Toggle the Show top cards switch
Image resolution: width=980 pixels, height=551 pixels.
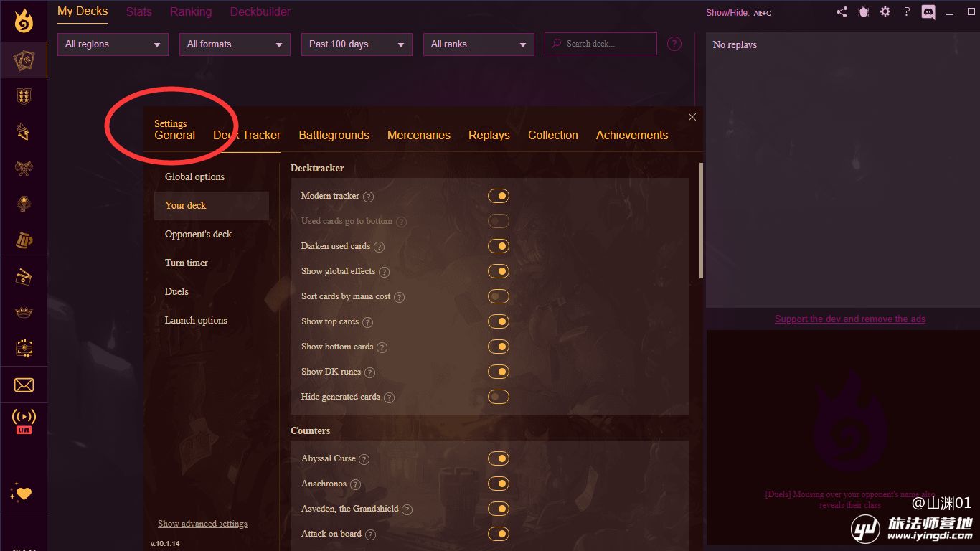pos(499,321)
